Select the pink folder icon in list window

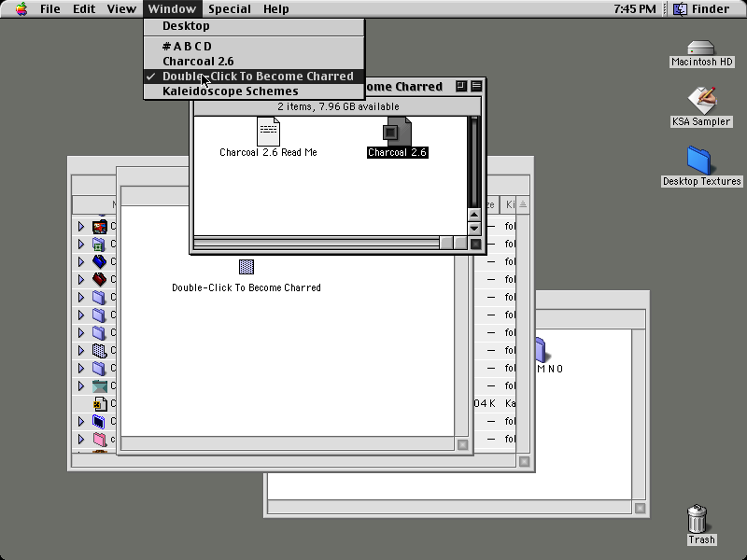click(99, 439)
